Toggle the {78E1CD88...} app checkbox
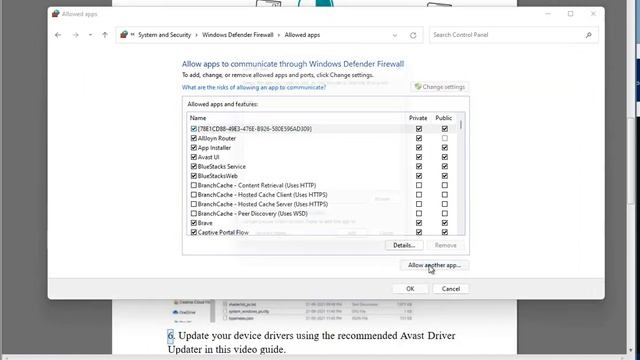Viewport: 640px width, 360px height. click(194, 129)
